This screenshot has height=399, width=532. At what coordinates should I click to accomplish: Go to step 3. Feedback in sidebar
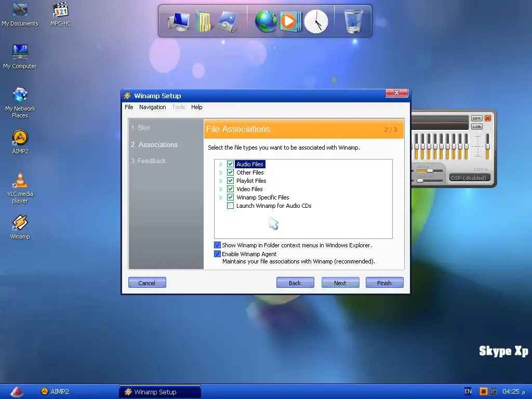click(148, 161)
